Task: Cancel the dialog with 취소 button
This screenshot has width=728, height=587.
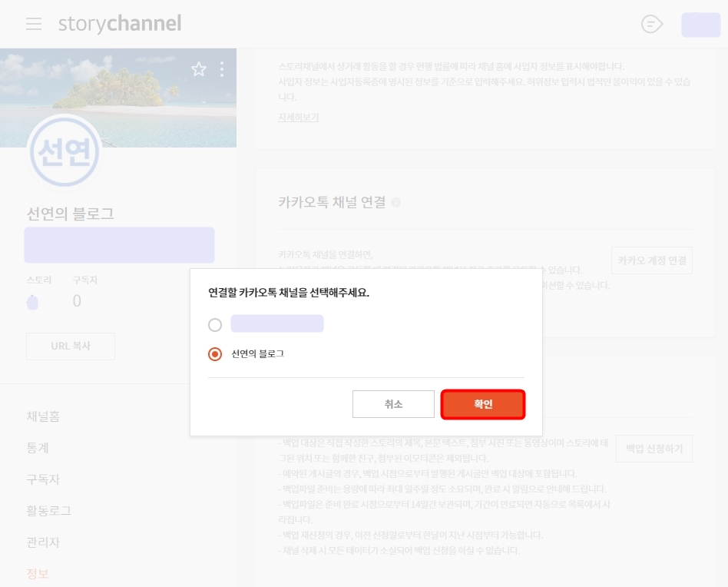Action: coord(393,404)
